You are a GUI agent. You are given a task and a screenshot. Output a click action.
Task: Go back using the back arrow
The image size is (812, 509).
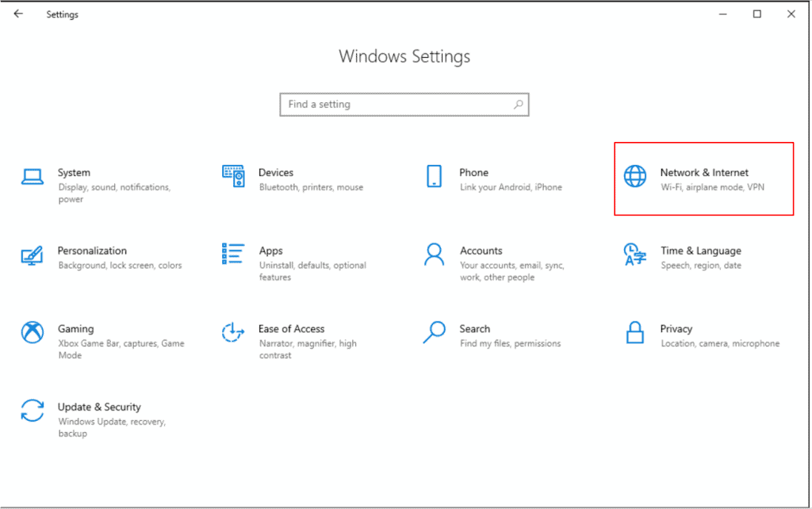coord(18,14)
